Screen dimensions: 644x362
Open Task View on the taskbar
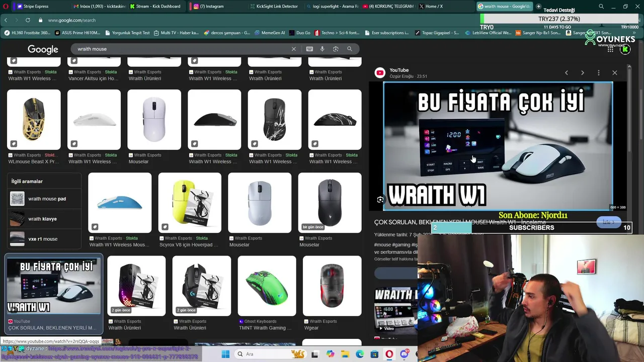coord(315,354)
